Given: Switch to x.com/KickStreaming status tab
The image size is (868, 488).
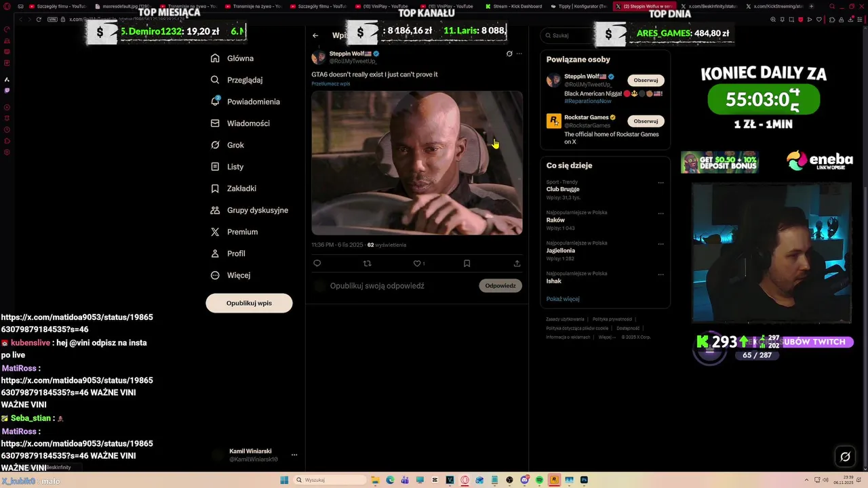Looking at the screenshot, I should (774, 6).
